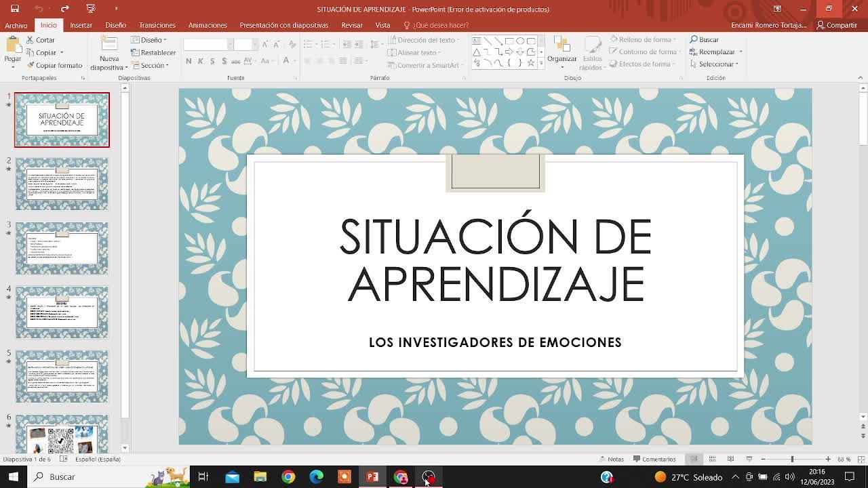This screenshot has width=868, height=488.
Task: Click the zoom slider handle
Action: tap(792, 459)
